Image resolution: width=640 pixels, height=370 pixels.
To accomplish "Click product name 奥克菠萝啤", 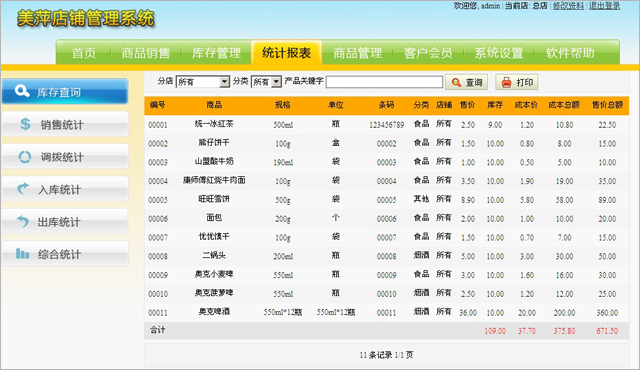I will (x=214, y=293).
